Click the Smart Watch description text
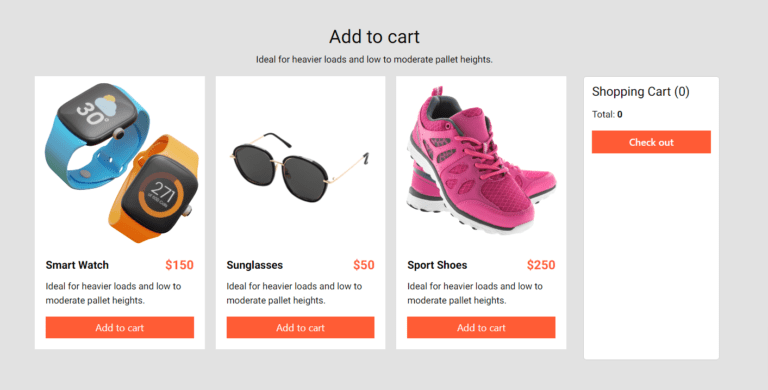Viewport: 768px width, 390px height. [x=113, y=293]
